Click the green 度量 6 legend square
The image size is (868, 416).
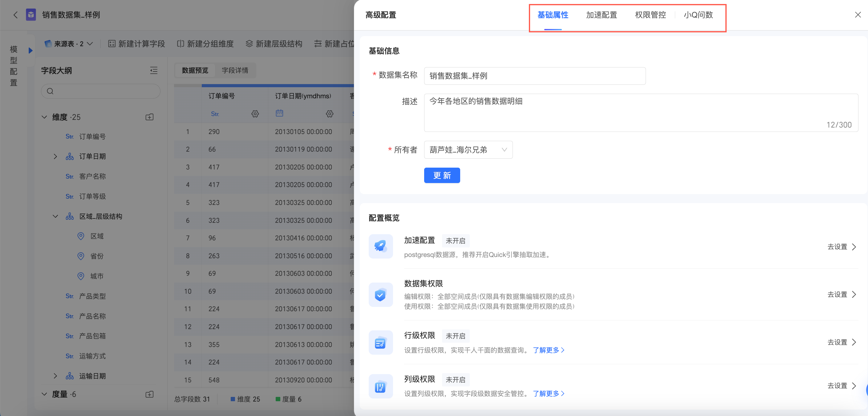pyautogui.click(x=278, y=399)
